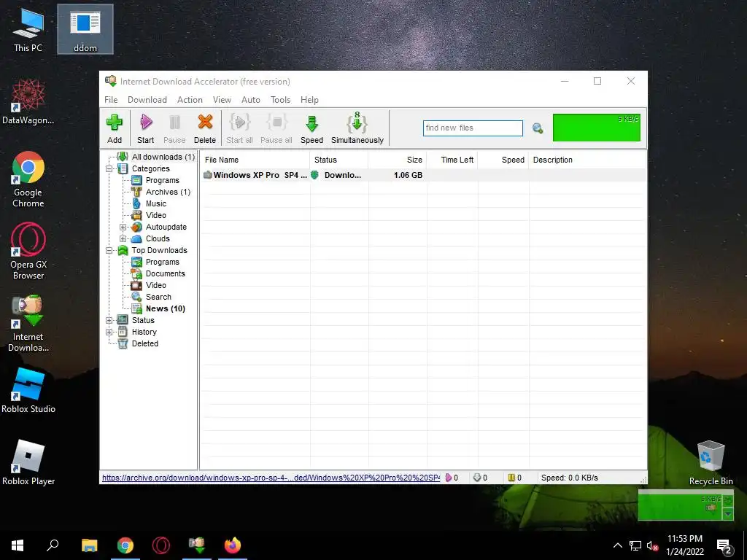This screenshot has width=747, height=560.
Task: Open the Tools menu
Action: coord(280,99)
